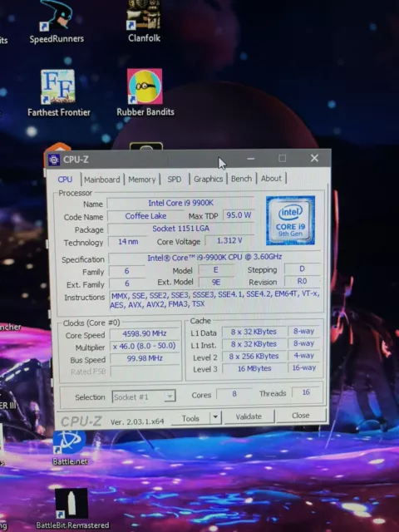The width and height of the screenshot is (399, 532).
Task: Click the Revision value R0
Action: coord(302,281)
